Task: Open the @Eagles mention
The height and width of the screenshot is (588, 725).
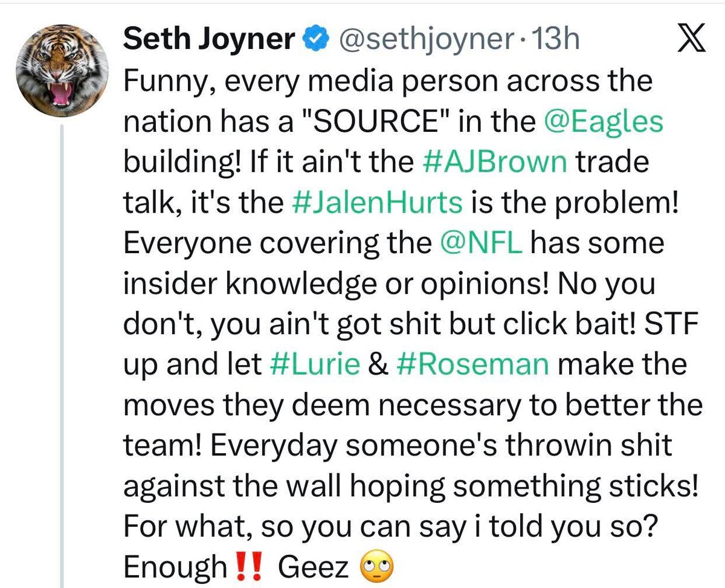Action: tap(604, 122)
